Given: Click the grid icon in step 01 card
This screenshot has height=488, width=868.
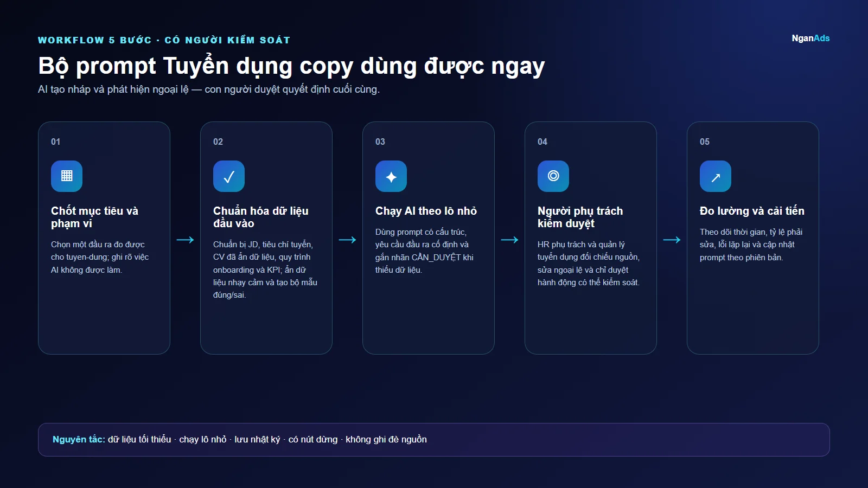Looking at the screenshot, I should 67,176.
